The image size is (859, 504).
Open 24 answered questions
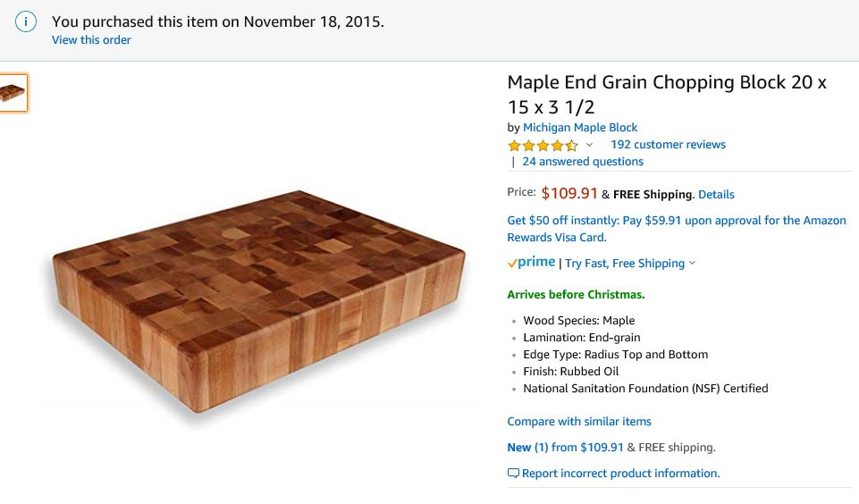point(583,162)
